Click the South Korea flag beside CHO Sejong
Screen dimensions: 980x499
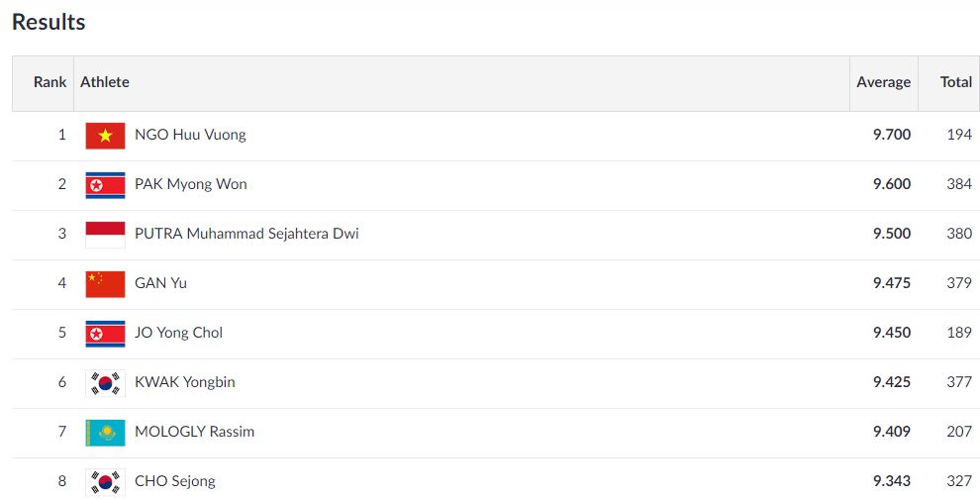[105, 481]
